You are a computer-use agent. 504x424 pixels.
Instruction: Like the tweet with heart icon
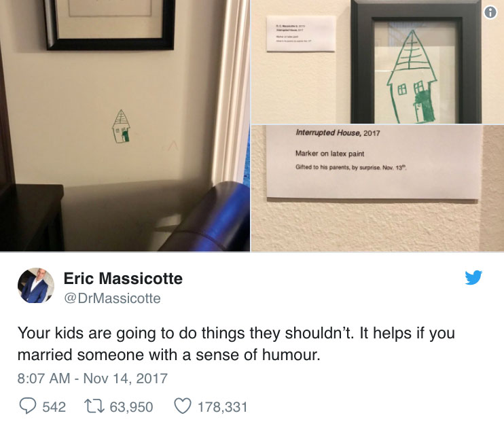pyautogui.click(x=183, y=406)
